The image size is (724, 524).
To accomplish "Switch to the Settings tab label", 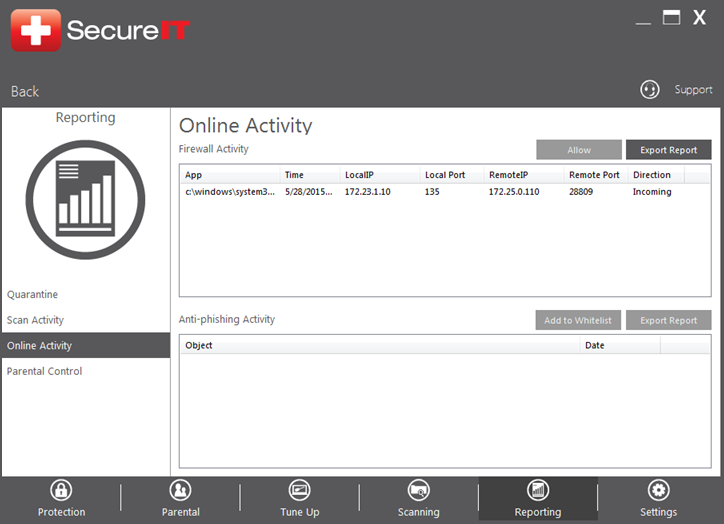I will [658, 512].
